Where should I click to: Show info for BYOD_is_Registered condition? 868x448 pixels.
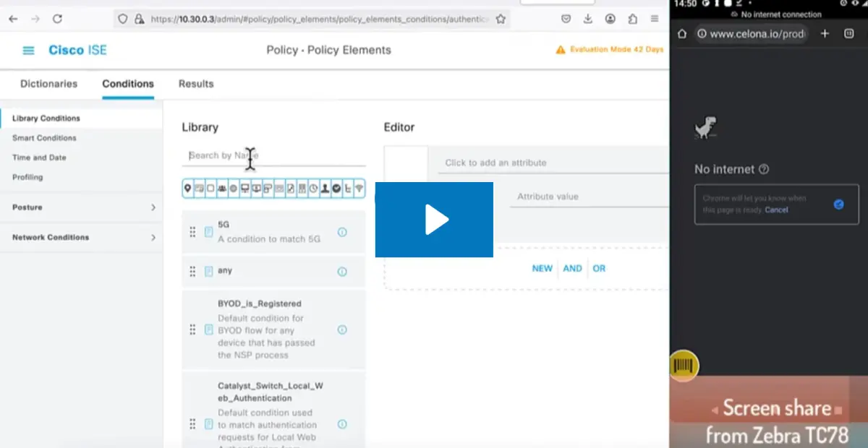click(342, 329)
